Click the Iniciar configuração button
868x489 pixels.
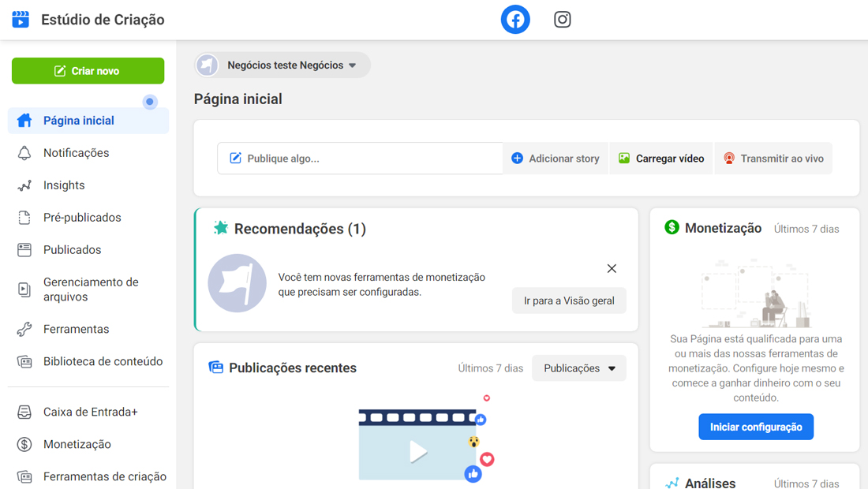point(756,427)
